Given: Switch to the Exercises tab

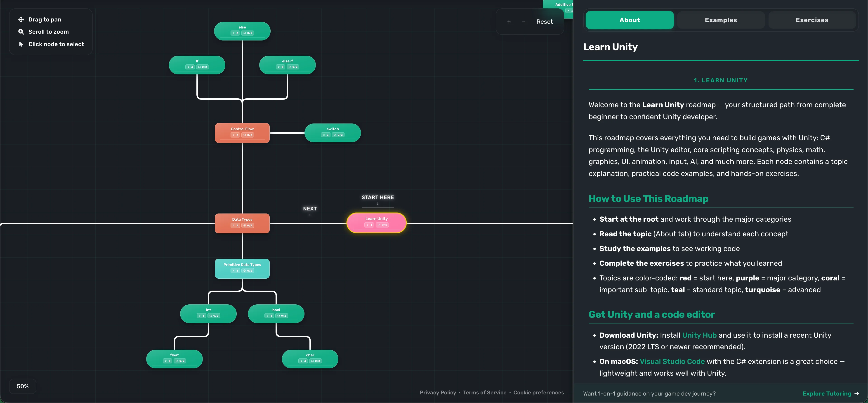Looking at the screenshot, I should (812, 20).
